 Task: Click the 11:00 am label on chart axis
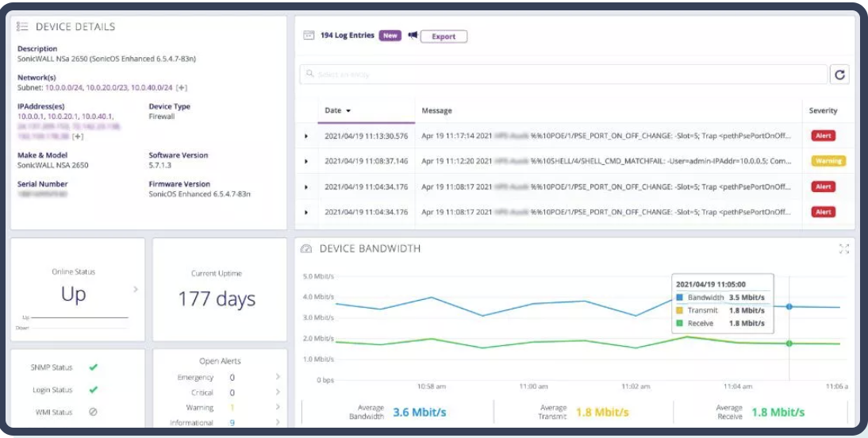pyautogui.click(x=534, y=386)
